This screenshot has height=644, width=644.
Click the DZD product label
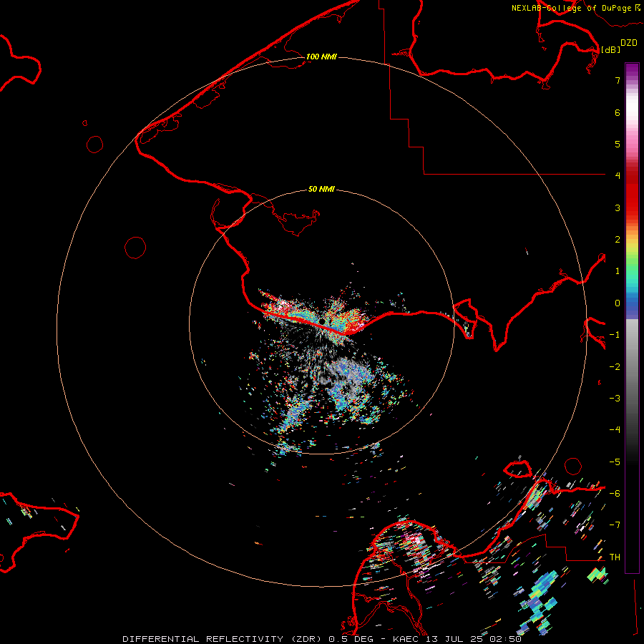coord(629,43)
